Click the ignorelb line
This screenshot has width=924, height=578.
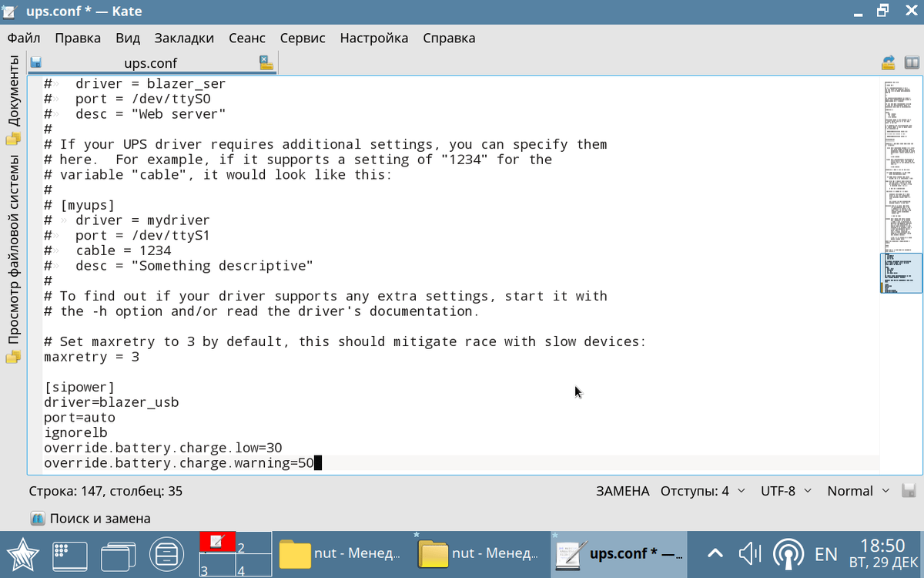75,432
